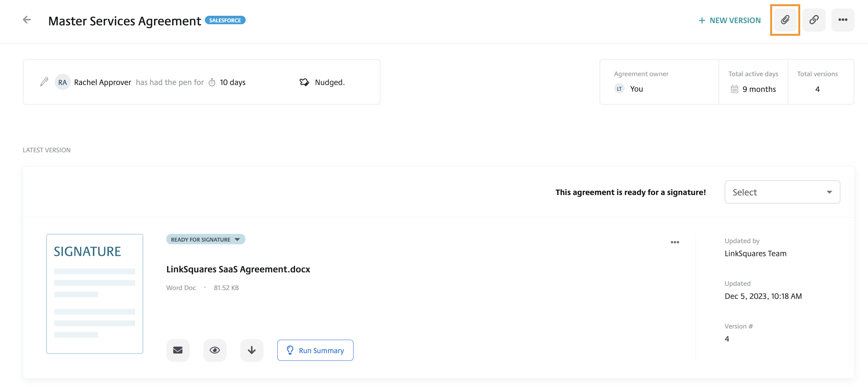868x387 pixels.
Task: Select the email envelope icon for the document
Action: click(178, 350)
